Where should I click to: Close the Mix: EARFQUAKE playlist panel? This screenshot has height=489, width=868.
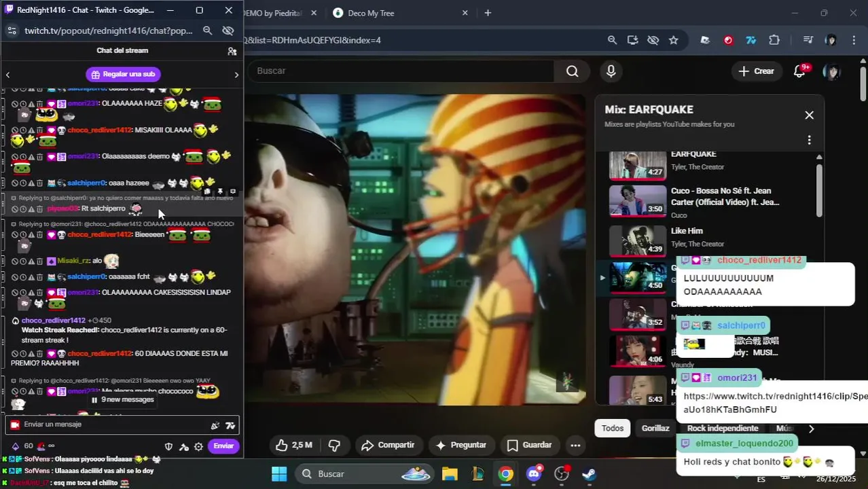click(x=809, y=115)
